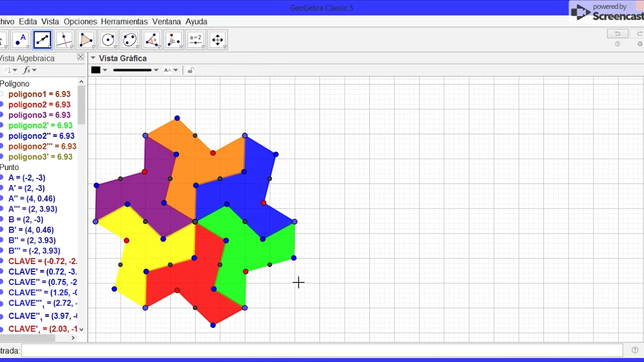
Task: Select the Angle tool
Action: click(152, 40)
